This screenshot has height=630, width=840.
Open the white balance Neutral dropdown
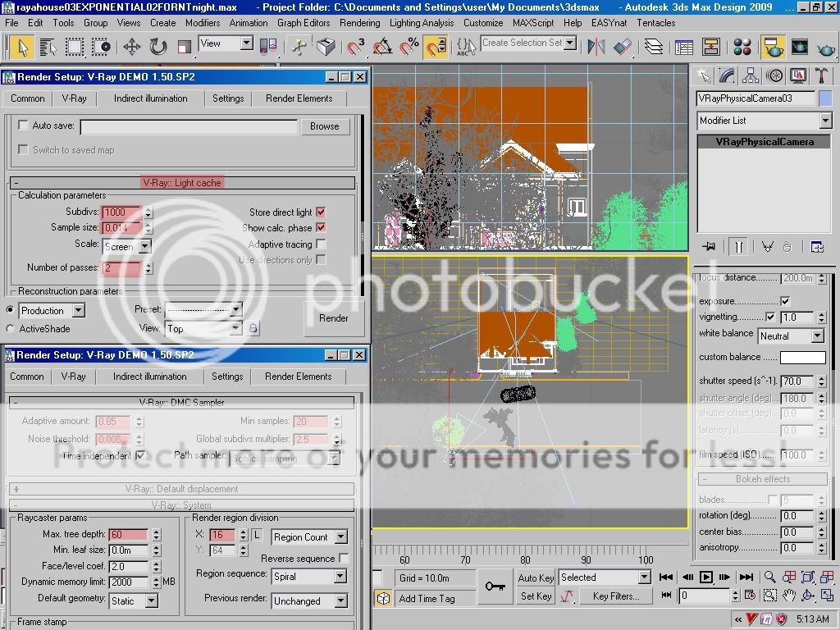tap(791, 336)
